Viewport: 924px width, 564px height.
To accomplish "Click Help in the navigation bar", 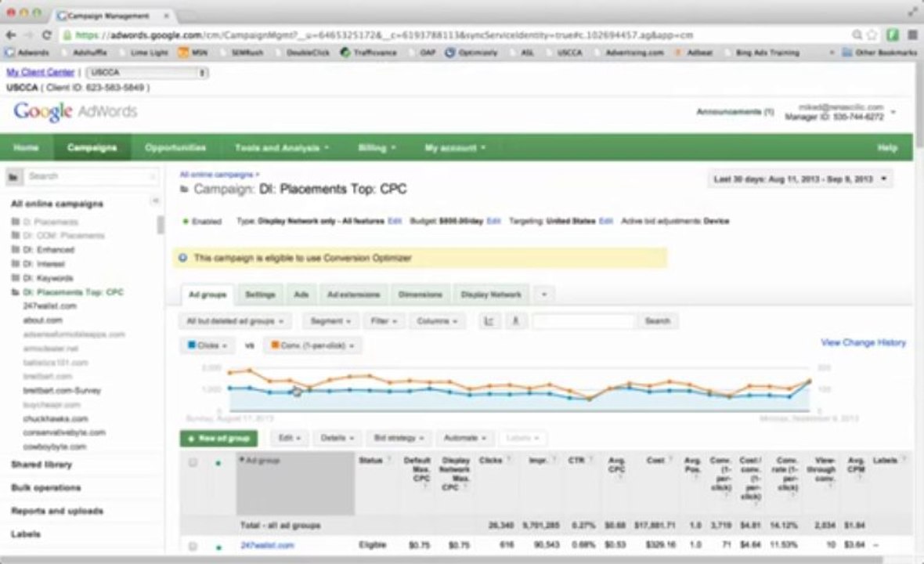I will pyautogui.click(x=887, y=148).
